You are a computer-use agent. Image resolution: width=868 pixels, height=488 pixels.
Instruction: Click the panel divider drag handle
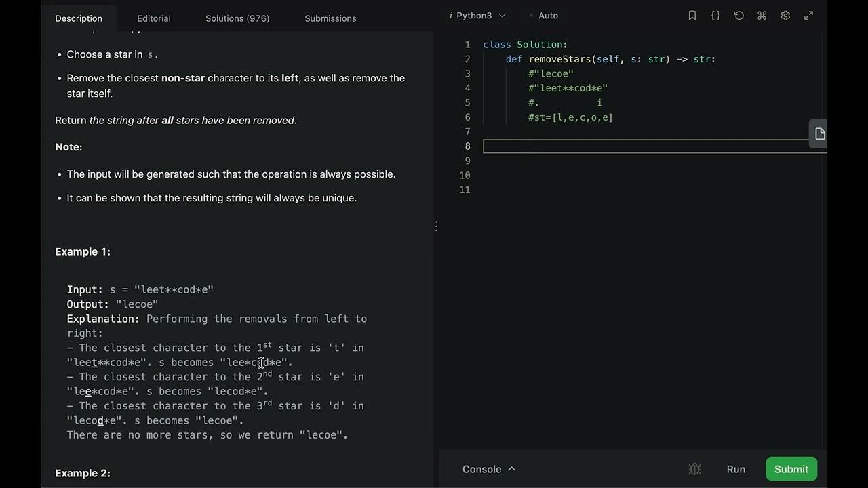coord(436,226)
